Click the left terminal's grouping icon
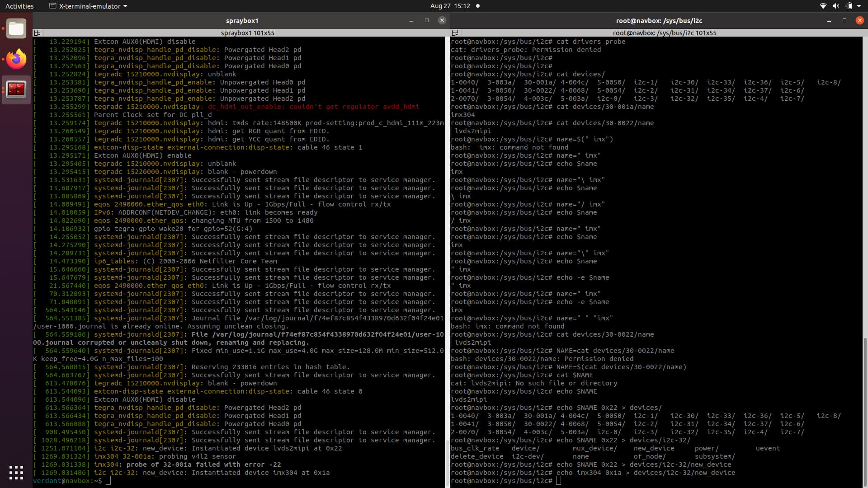868x488 pixels. click(38, 33)
